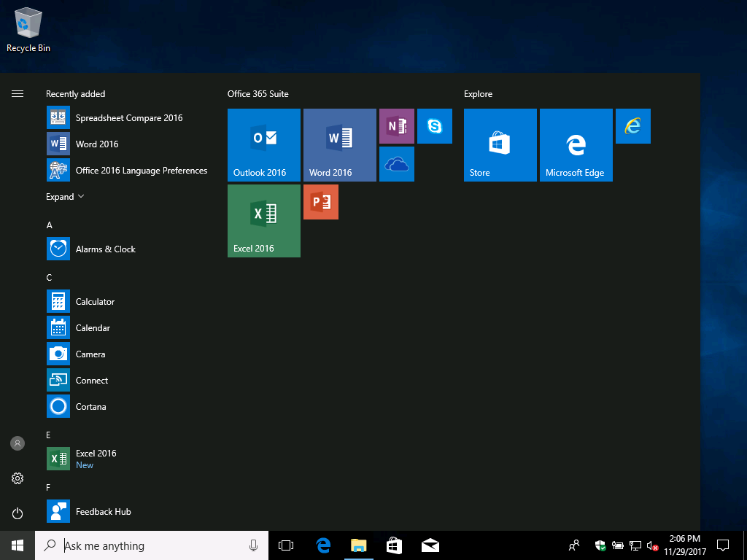Click the Ask me anything search box

152,545
